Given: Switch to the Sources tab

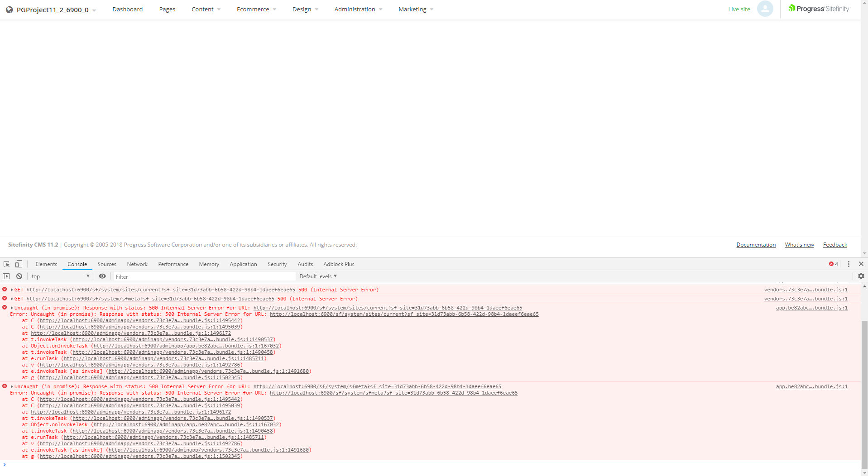Looking at the screenshot, I should [107, 264].
